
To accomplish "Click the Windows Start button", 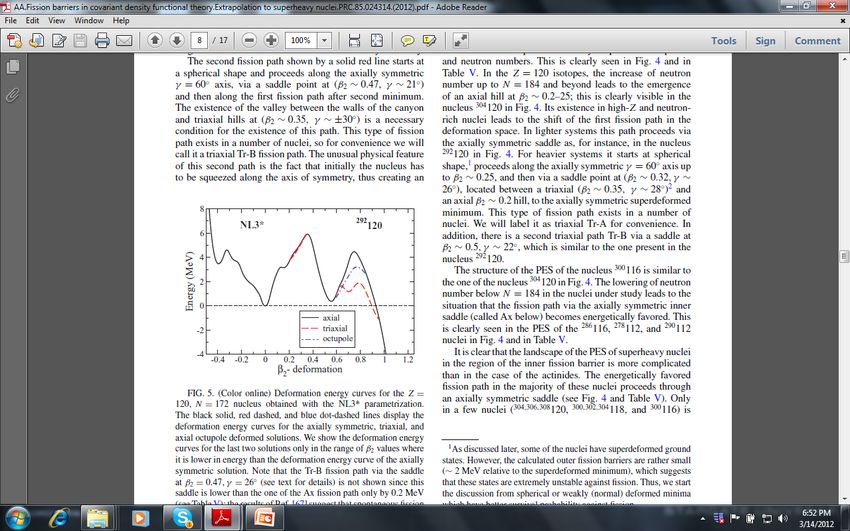I will click(x=17, y=517).
